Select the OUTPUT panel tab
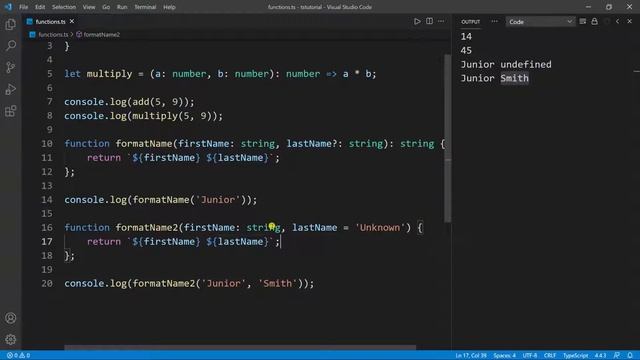Viewport: 640px width, 360px height. (x=470, y=22)
